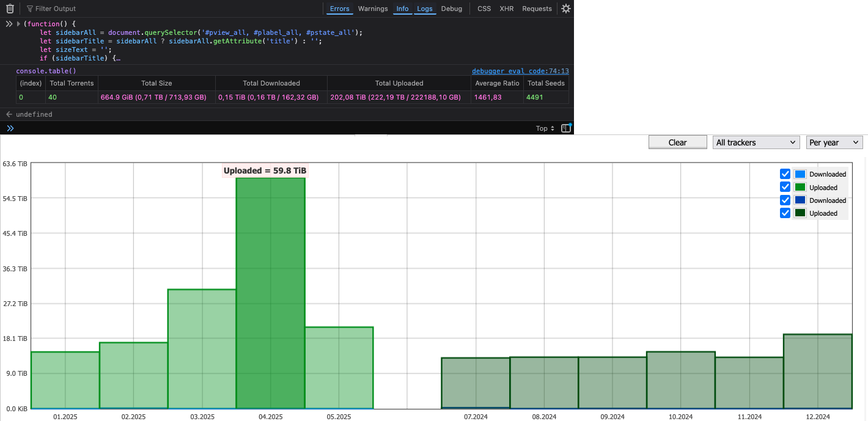Click the 01.2025 uploaded bar
Viewport: 868px width, 421px height.
click(65, 380)
